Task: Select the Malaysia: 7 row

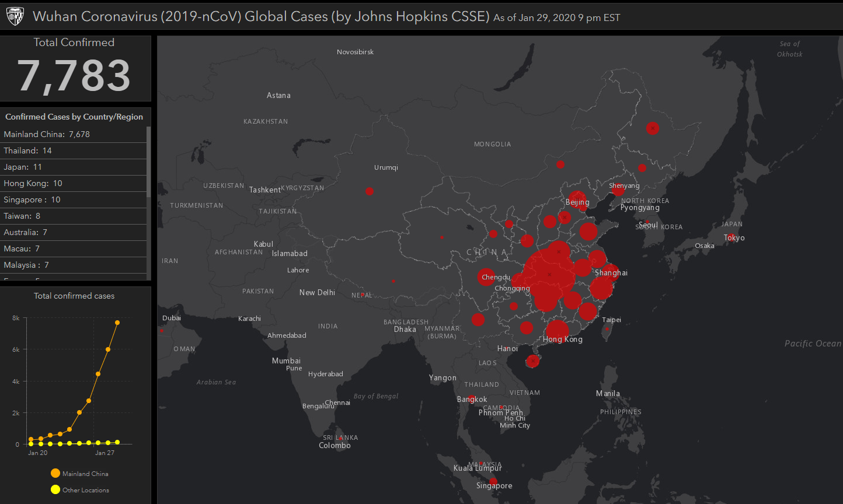Action: coord(73,265)
